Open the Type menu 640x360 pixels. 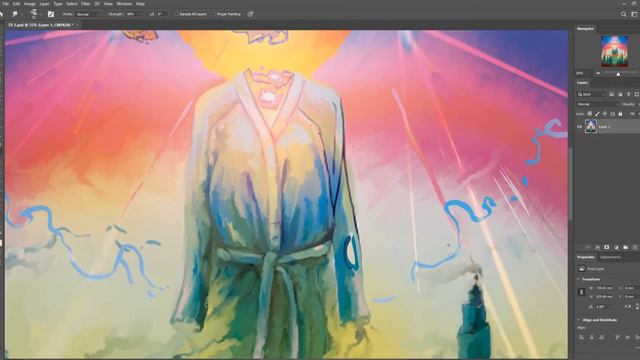click(x=58, y=4)
